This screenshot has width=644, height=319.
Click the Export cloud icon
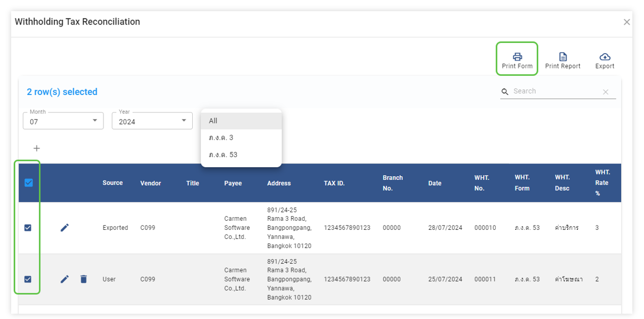coord(605,57)
